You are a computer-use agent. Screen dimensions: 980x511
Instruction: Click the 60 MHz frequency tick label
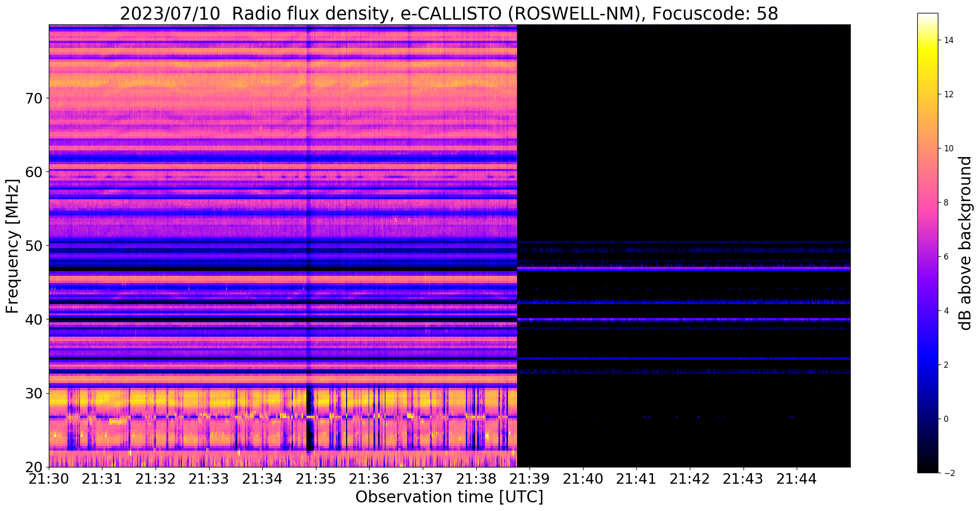click(33, 172)
